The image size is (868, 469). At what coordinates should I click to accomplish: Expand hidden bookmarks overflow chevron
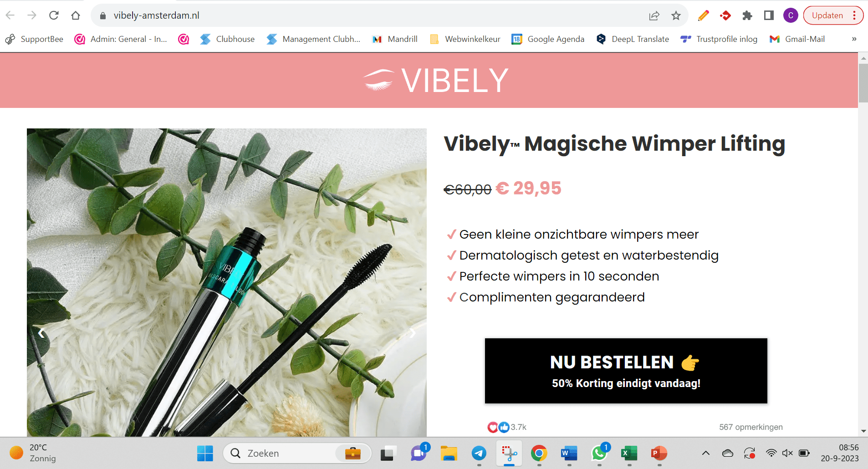coord(854,39)
